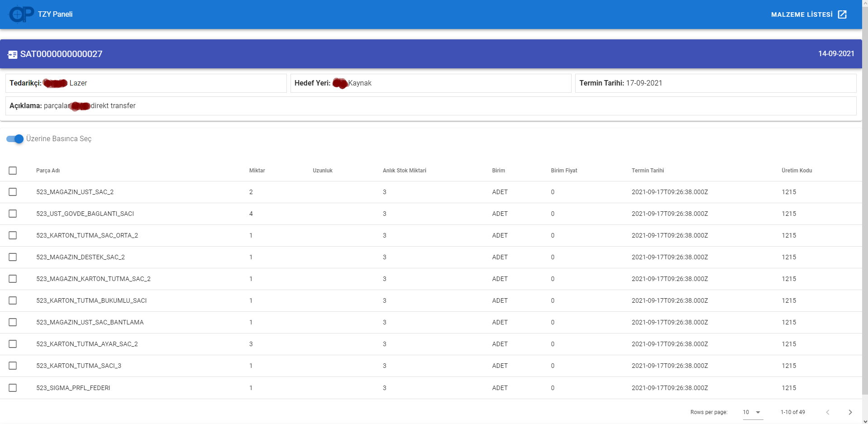Click the order icon before SAT0000000000027
The width and height of the screenshot is (868, 424).
(13, 54)
